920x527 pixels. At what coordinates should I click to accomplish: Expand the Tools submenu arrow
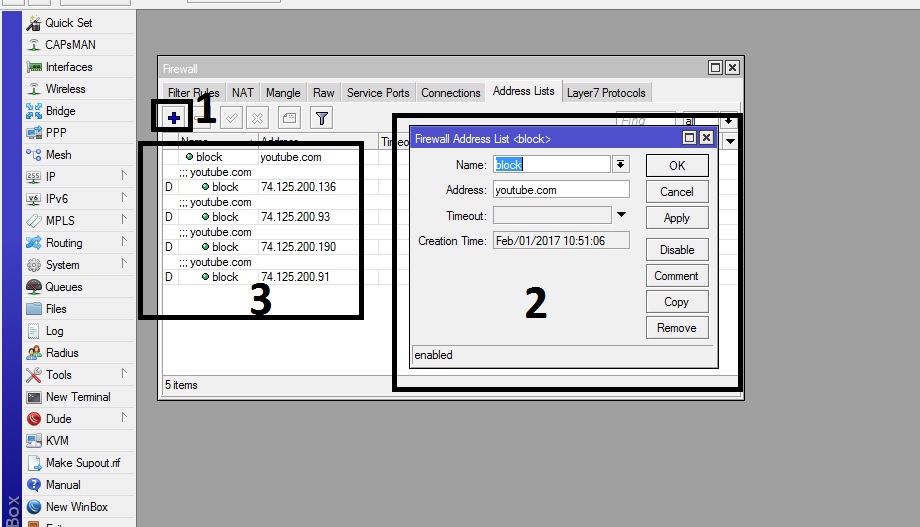(x=124, y=373)
